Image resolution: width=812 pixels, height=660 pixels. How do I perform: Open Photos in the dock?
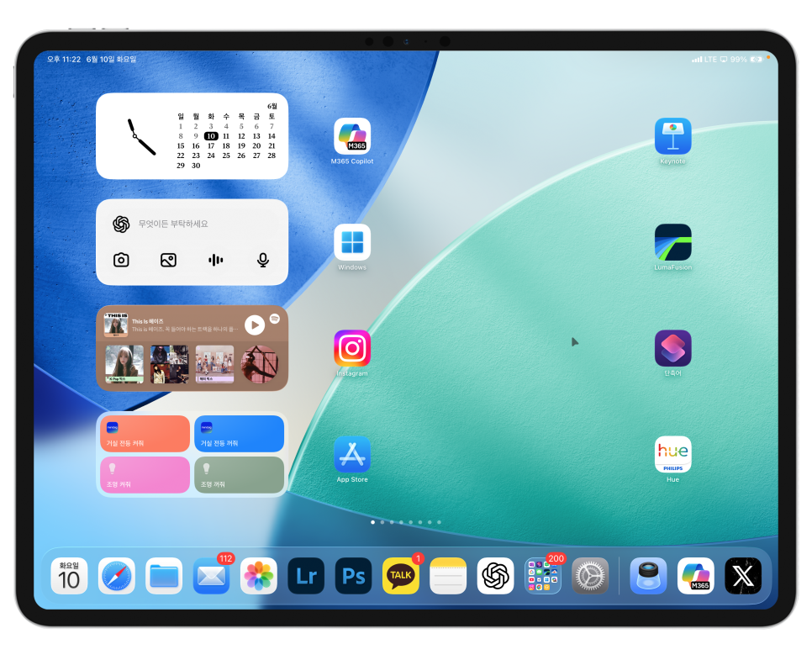[258, 576]
